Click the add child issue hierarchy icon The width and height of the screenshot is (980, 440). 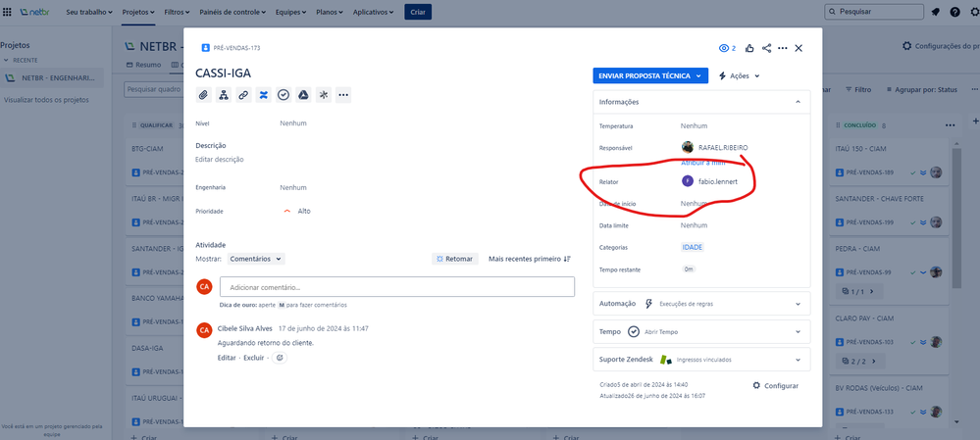tap(223, 95)
